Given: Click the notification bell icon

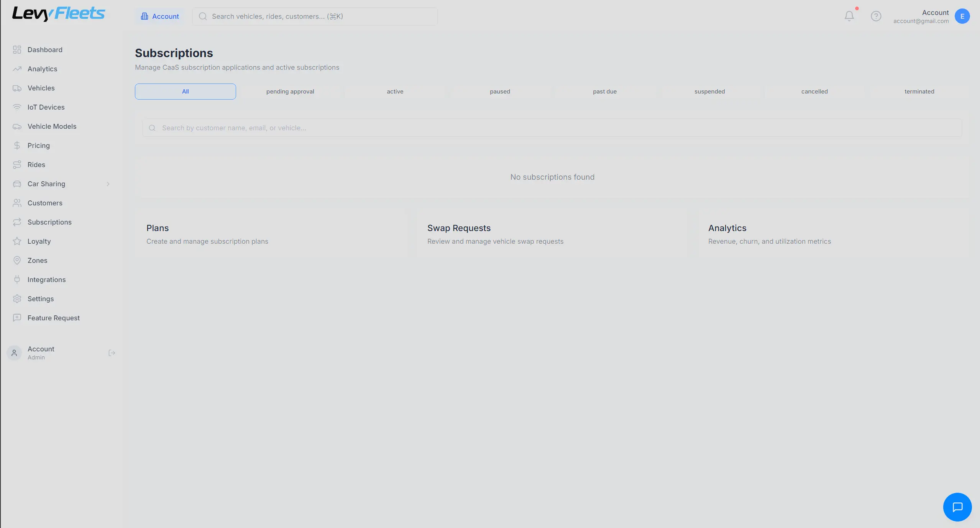Looking at the screenshot, I should (x=849, y=16).
